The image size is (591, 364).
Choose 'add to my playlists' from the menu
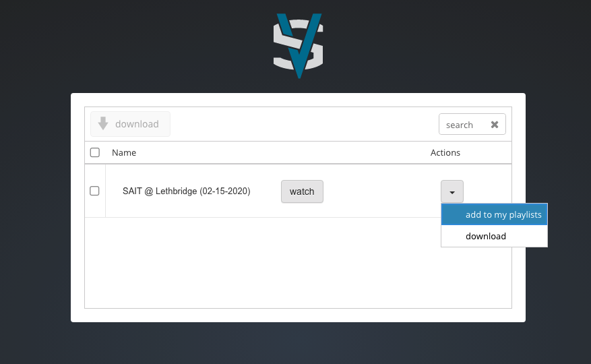point(503,215)
